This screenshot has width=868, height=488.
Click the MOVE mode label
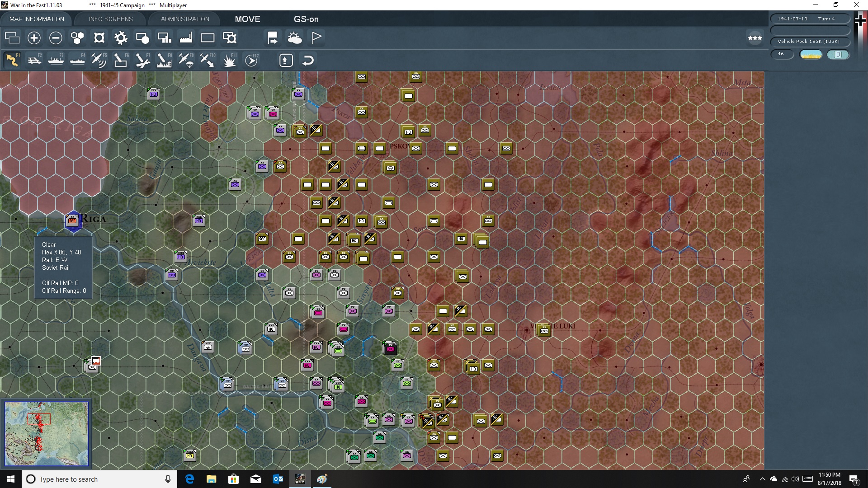point(247,19)
